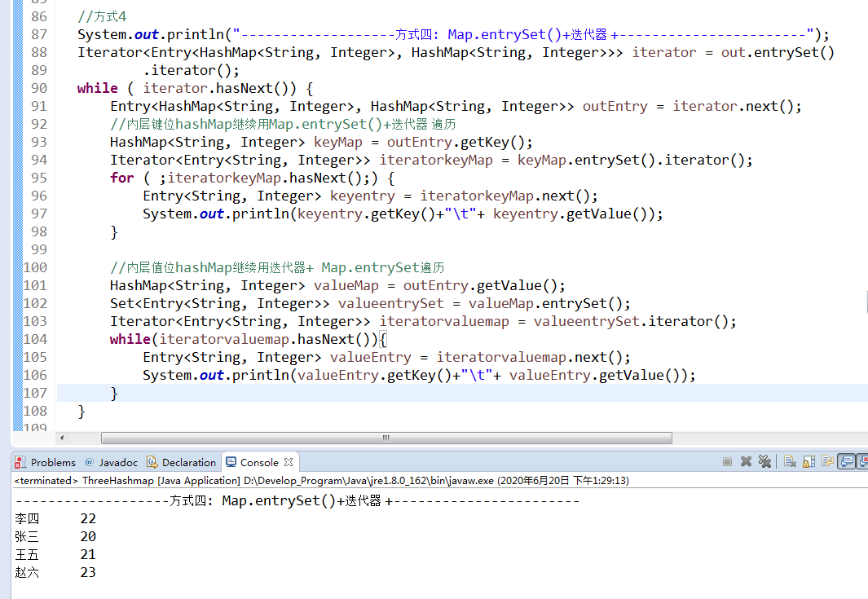
Task: Click line number 100 in the gutter
Action: [x=35, y=267]
